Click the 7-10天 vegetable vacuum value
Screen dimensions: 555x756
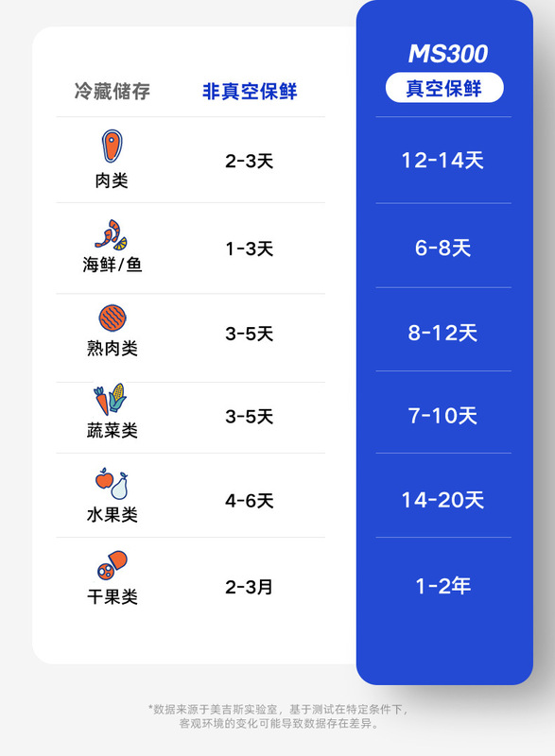pyautogui.click(x=442, y=416)
